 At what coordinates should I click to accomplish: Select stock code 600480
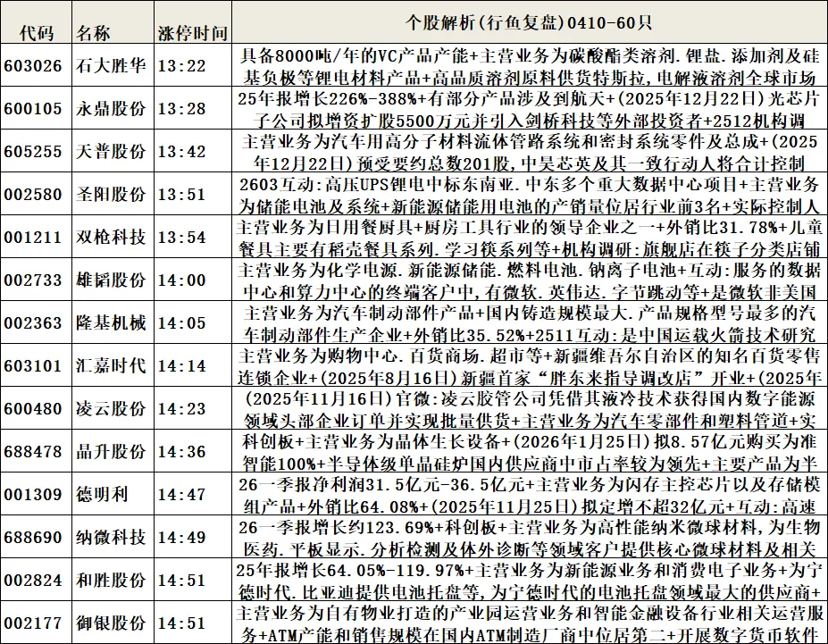[33, 408]
